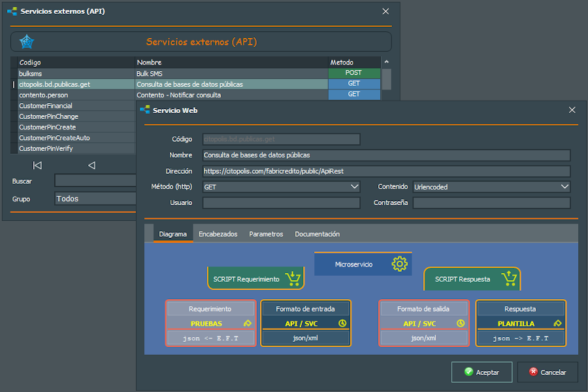Click the clock icon in Formato de salida
This screenshot has width=588, height=392.
pyautogui.click(x=460, y=323)
